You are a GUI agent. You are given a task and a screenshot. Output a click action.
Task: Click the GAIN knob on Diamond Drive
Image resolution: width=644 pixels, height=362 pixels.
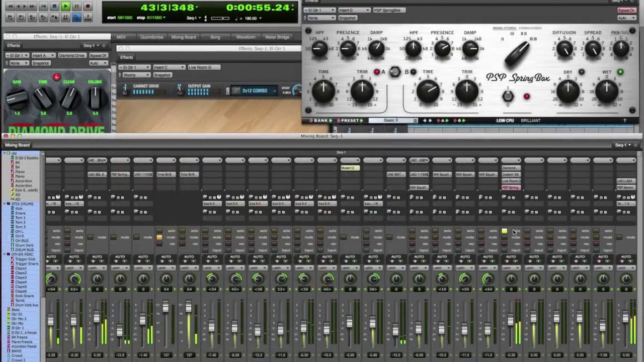click(x=17, y=97)
